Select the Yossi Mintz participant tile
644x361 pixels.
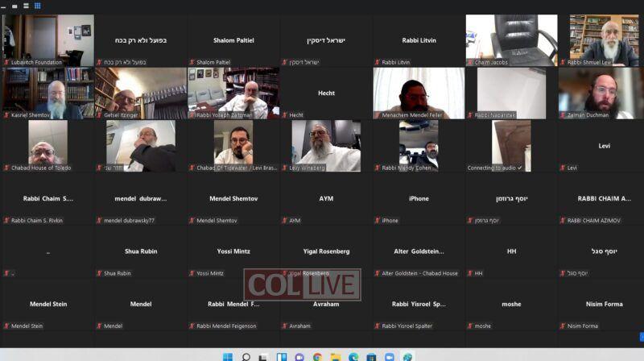click(233, 251)
